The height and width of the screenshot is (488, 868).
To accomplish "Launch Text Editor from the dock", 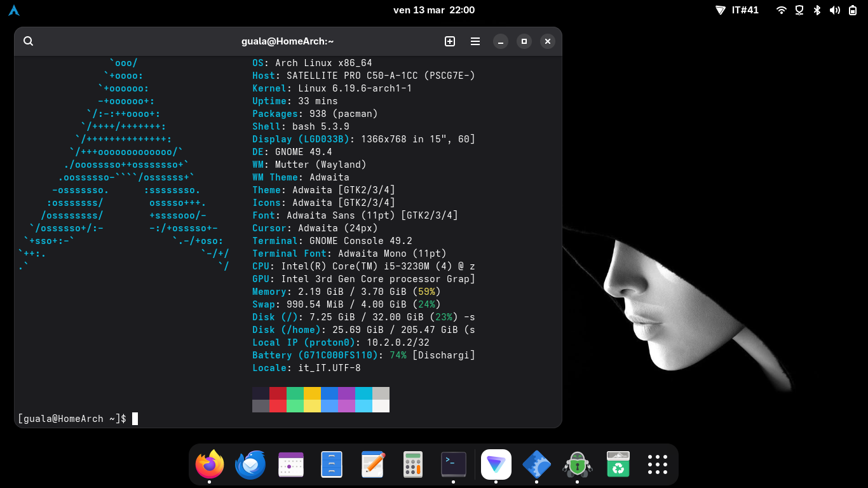I will point(373,464).
